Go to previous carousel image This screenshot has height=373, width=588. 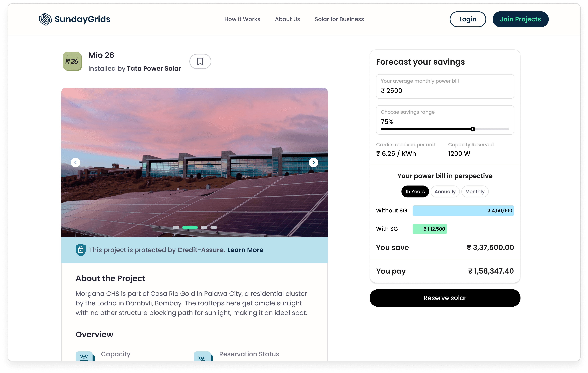click(75, 162)
